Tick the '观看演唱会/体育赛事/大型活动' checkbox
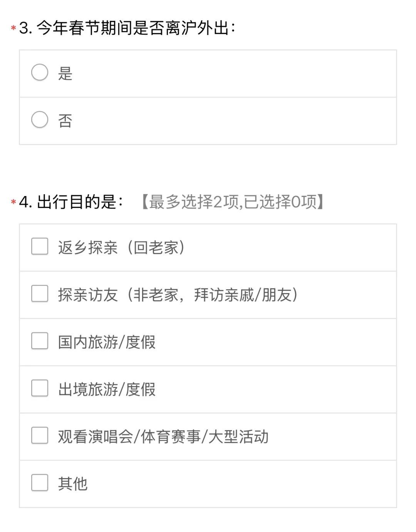The height and width of the screenshot is (532, 416). coord(40,436)
